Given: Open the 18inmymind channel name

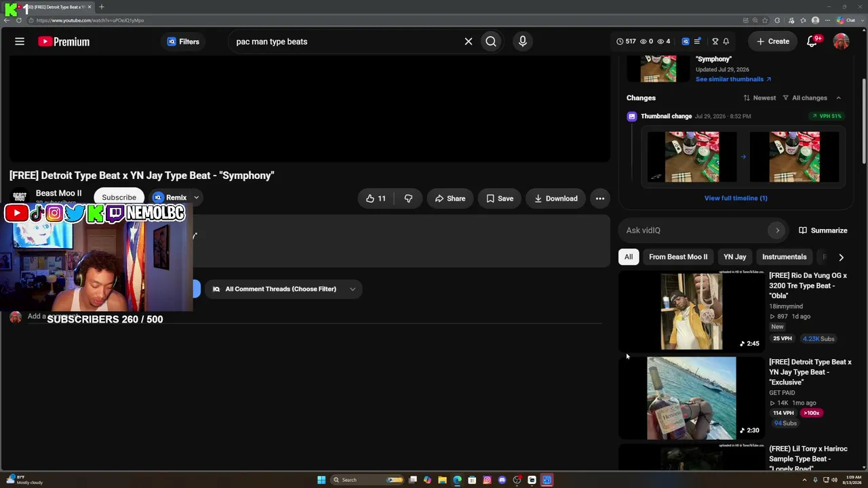Looking at the screenshot, I should 785,306.
